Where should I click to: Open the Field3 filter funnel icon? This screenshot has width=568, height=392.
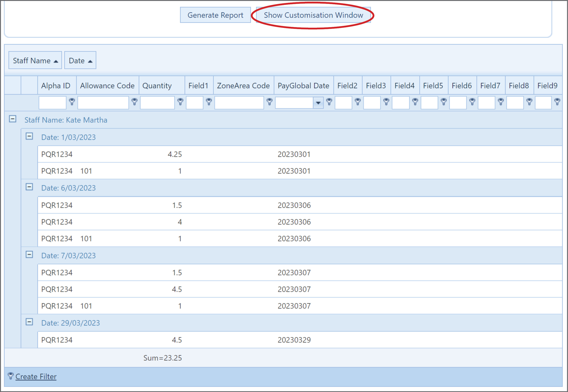coord(386,103)
